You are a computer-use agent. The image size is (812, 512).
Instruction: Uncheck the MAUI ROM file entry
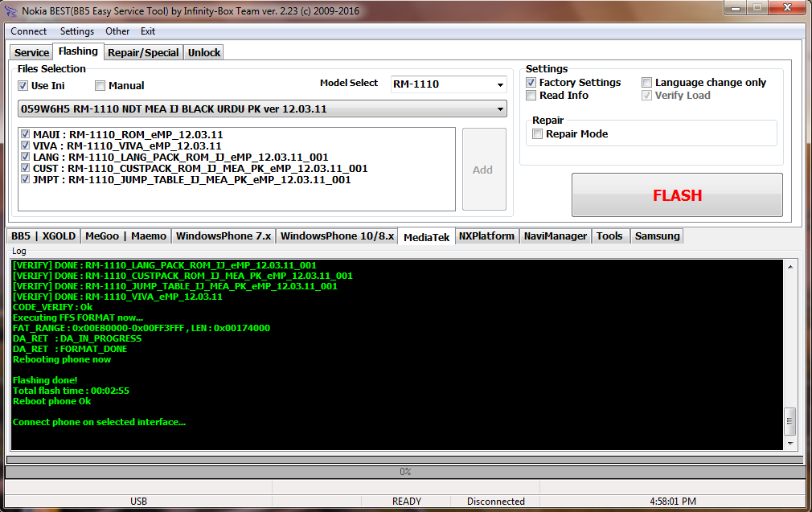pos(26,134)
